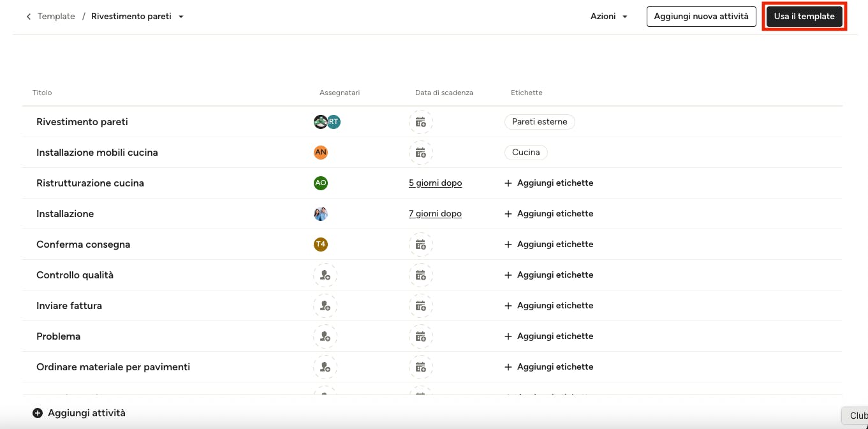The width and height of the screenshot is (868, 429).
Task: Click the T4 assignee avatar
Action: pos(321,245)
